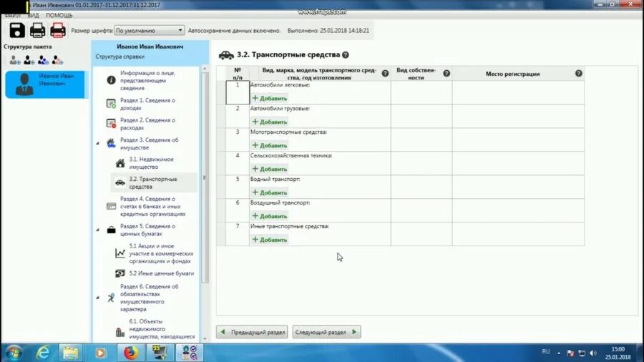Viewport: 644px width, 362px height.
Task: Open file explorer folder on taskbar
Action: 71,353
